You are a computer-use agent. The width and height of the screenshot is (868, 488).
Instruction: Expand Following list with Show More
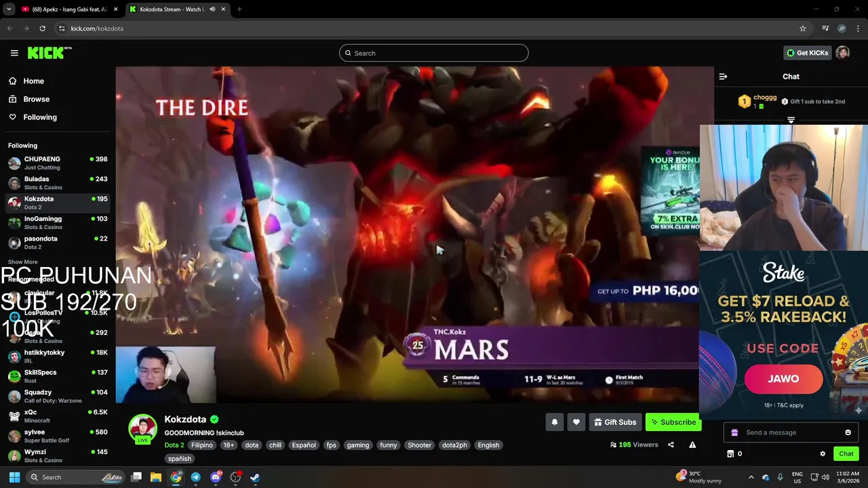click(22, 262)
